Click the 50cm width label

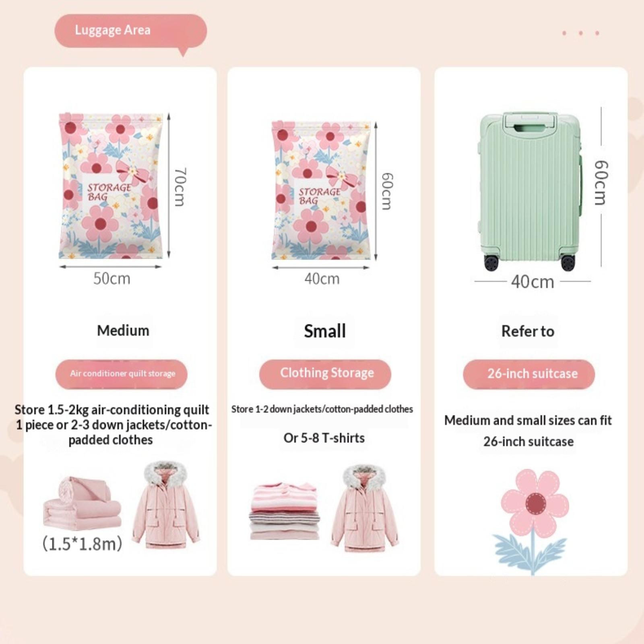coord(112,279)
